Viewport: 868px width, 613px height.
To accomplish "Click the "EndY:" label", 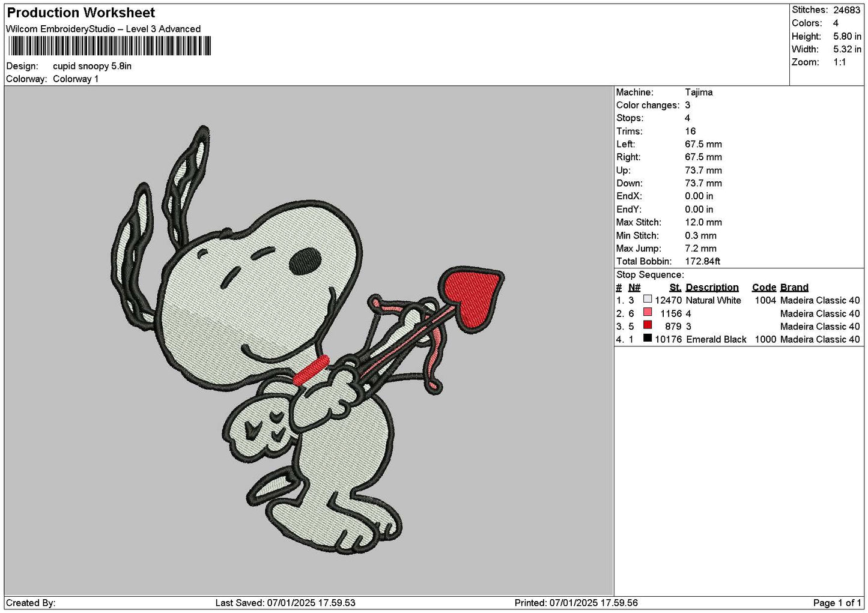I will [x=629, y=210].
